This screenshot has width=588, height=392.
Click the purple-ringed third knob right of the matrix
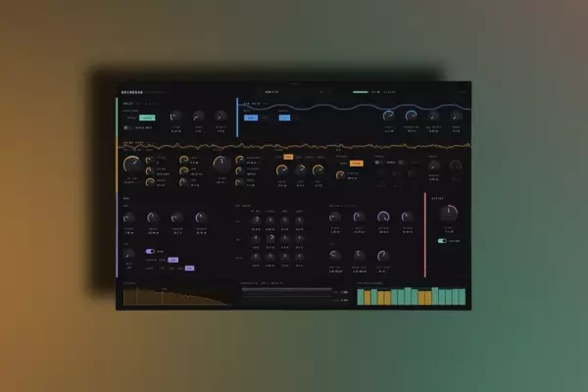(383, 218)
